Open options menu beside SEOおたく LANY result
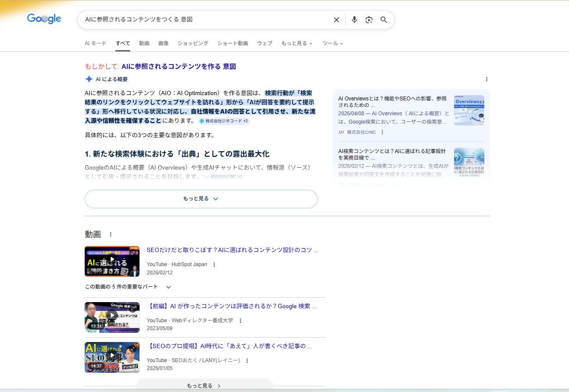This screenshot has height=392, width=569. (247, 360)
